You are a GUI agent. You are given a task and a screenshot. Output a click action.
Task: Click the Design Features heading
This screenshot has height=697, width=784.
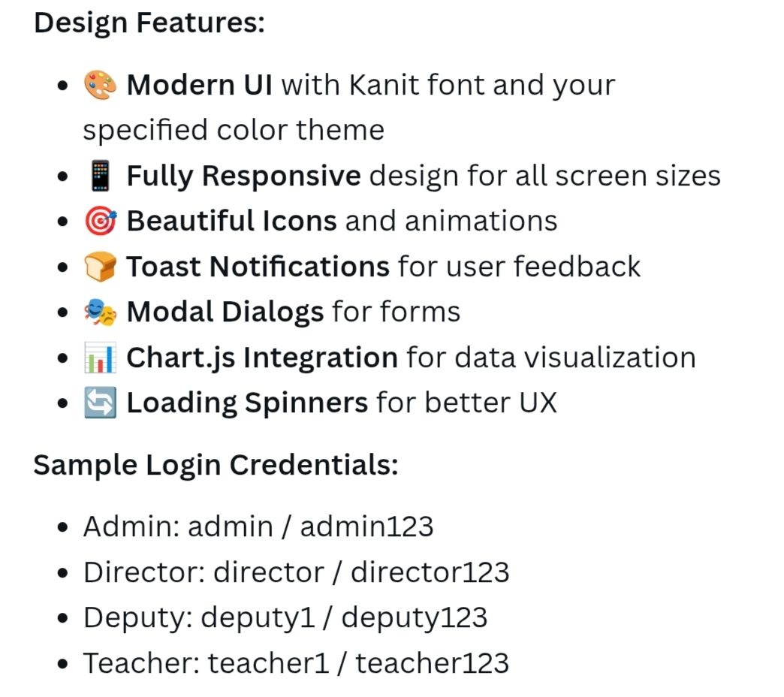pyautogui.click(x=149, y=23)
